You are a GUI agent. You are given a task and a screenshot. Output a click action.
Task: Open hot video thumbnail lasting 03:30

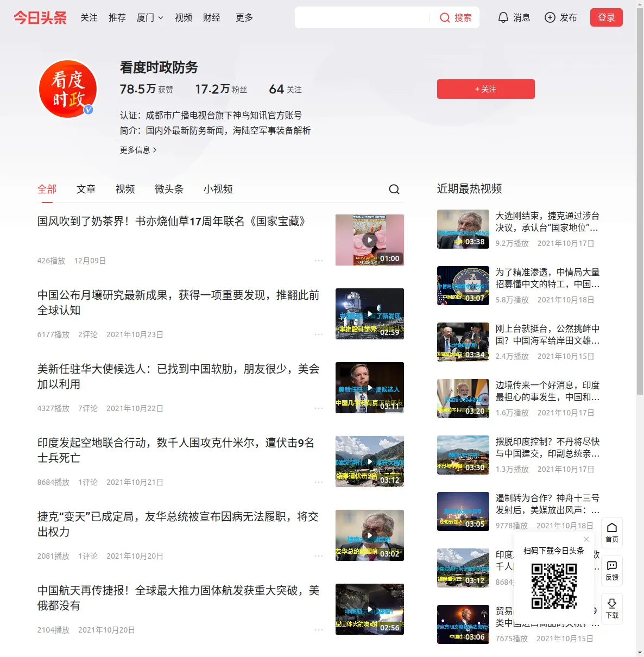(x=463, y=455)
